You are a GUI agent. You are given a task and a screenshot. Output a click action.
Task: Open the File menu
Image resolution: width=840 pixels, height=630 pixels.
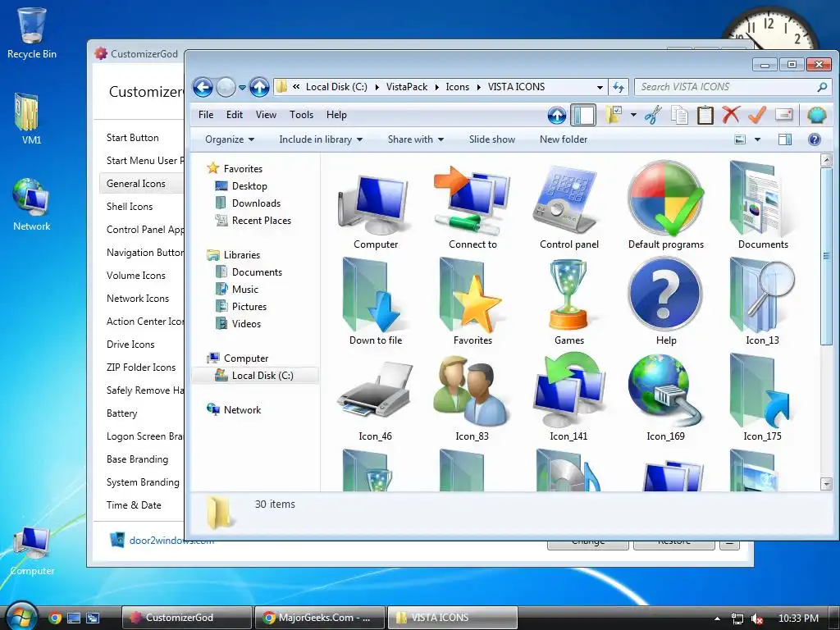coord(206,115)
